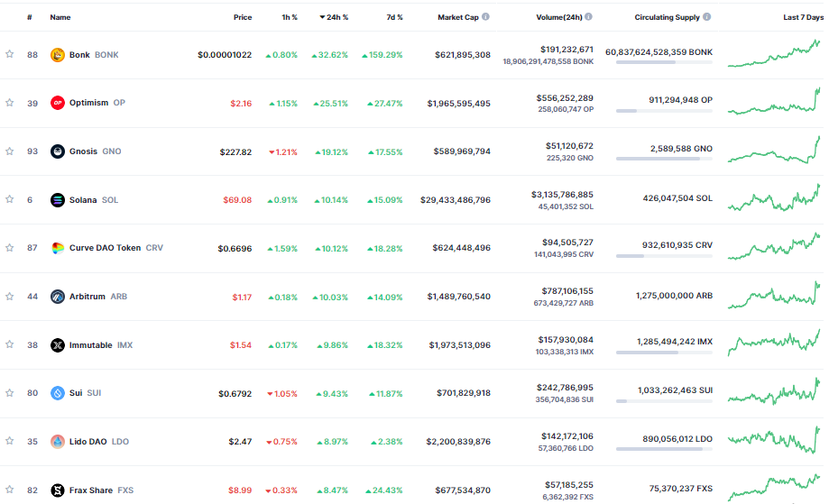
Task: Add Arbitrum to watchlist with star
Action: (10, 297)
